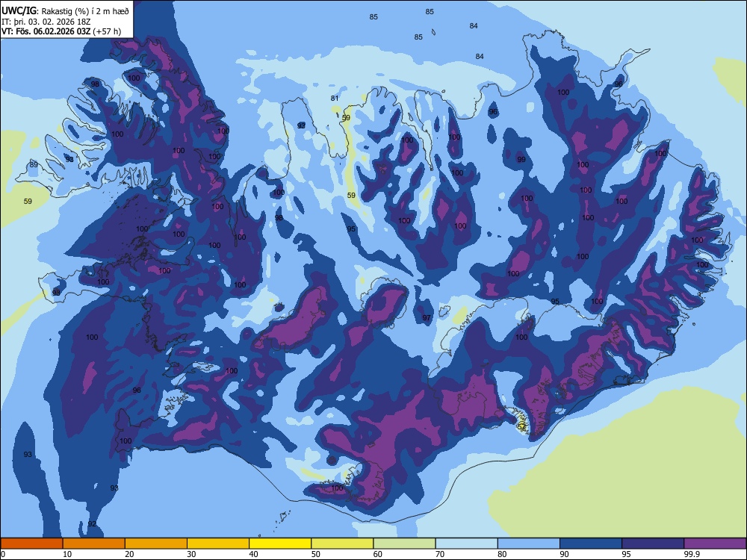Click the '92' humidity value over the southwest sea
Screen dimensions: 747x560
pyautogui.click(x=92, y=524)
